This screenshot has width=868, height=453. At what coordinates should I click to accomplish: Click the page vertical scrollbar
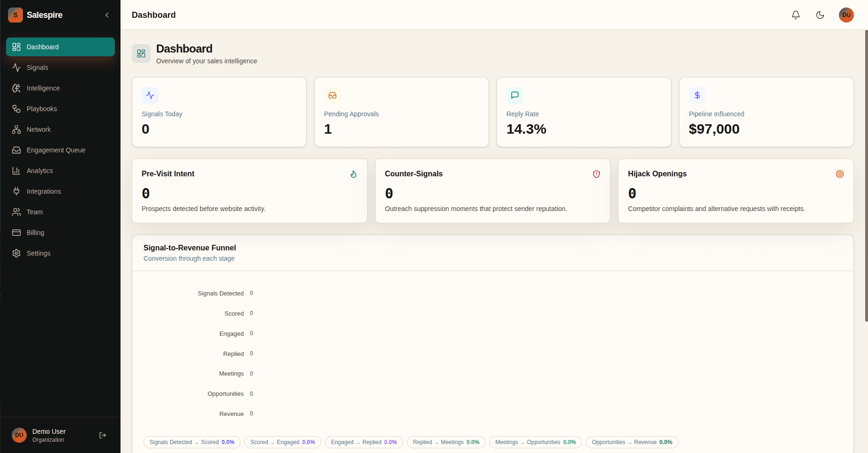[x=866, y=176]
